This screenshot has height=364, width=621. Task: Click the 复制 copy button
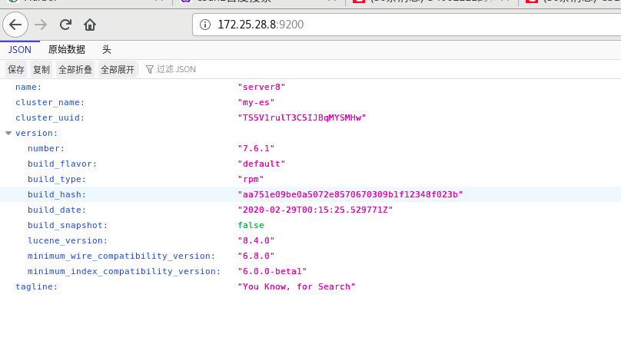pyautogui.click(x=42, y=70)
